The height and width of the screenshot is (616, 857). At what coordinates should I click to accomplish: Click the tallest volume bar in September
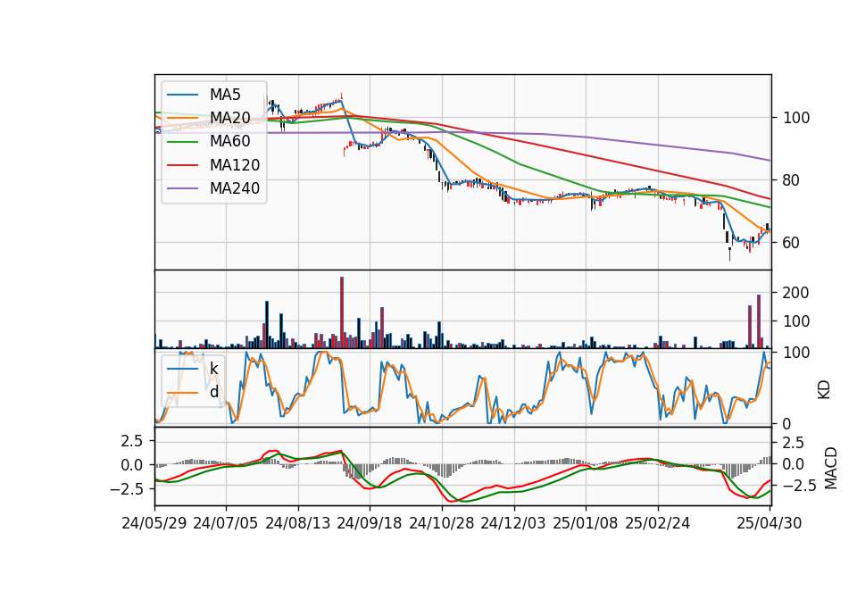click(x=342, y=312)
